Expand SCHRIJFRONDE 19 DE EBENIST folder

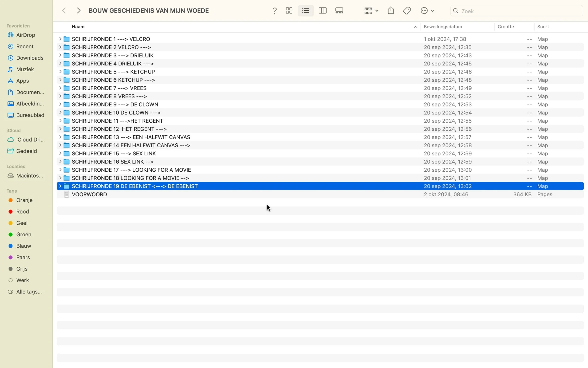point(60,186)
